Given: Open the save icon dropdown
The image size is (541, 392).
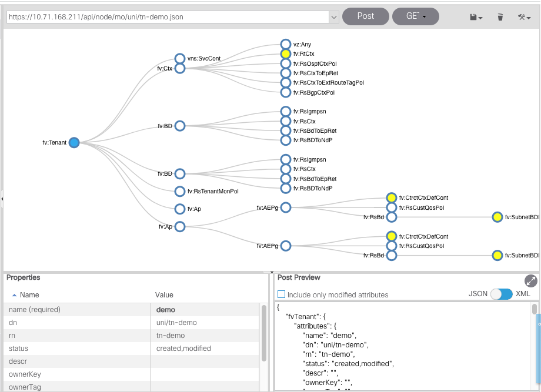Looking at the screenshot, I should pyautogui.click(x=476, y=17).
